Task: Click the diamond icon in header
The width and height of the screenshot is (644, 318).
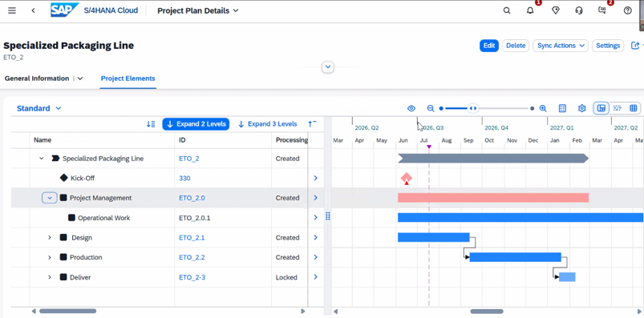Action: pos(555,10)
